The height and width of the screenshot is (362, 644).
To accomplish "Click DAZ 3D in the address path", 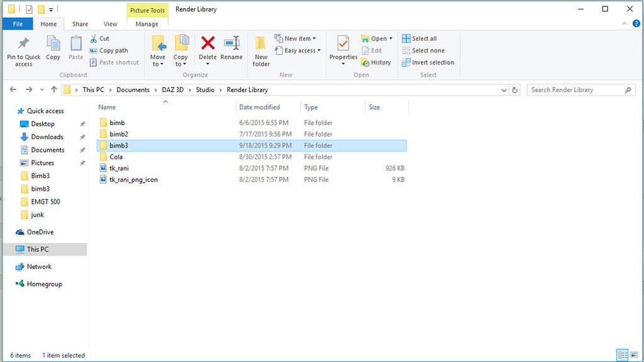I will coord(172,89).
